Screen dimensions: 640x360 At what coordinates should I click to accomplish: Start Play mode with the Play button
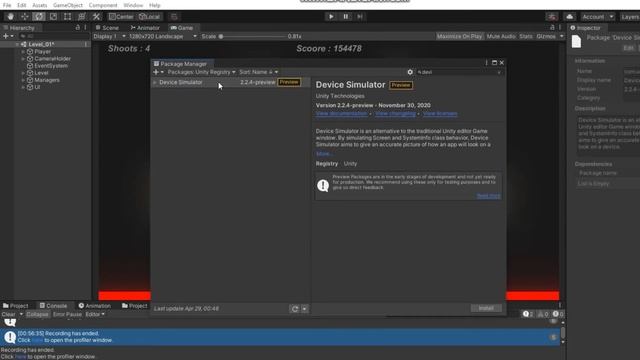point(331,17)
